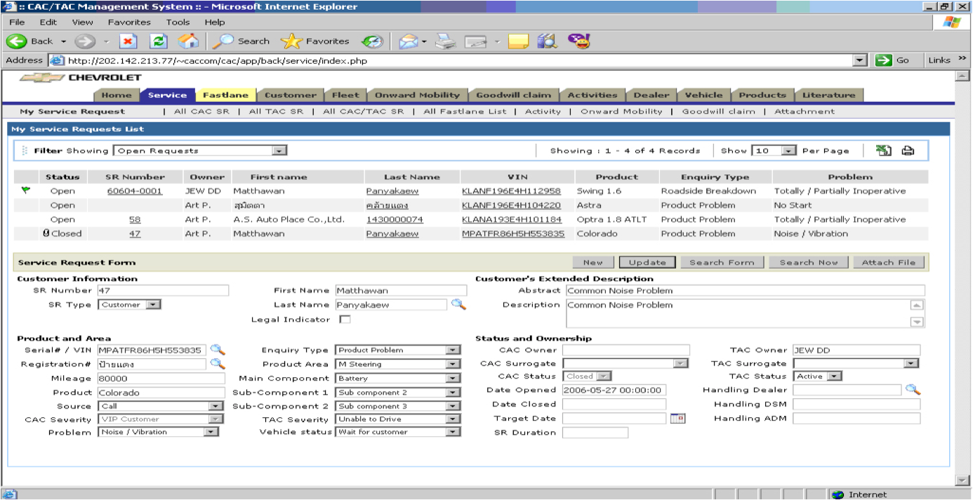This screenshot has width=980, height=500.
Task: Switch to the Dealer tab
Action: coord(651,95)
